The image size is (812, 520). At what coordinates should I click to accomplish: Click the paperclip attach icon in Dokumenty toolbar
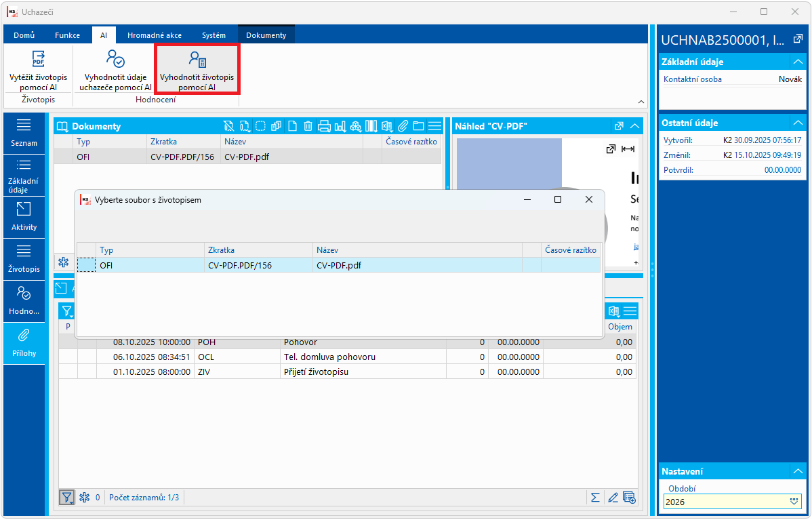(x=403, y=126)
